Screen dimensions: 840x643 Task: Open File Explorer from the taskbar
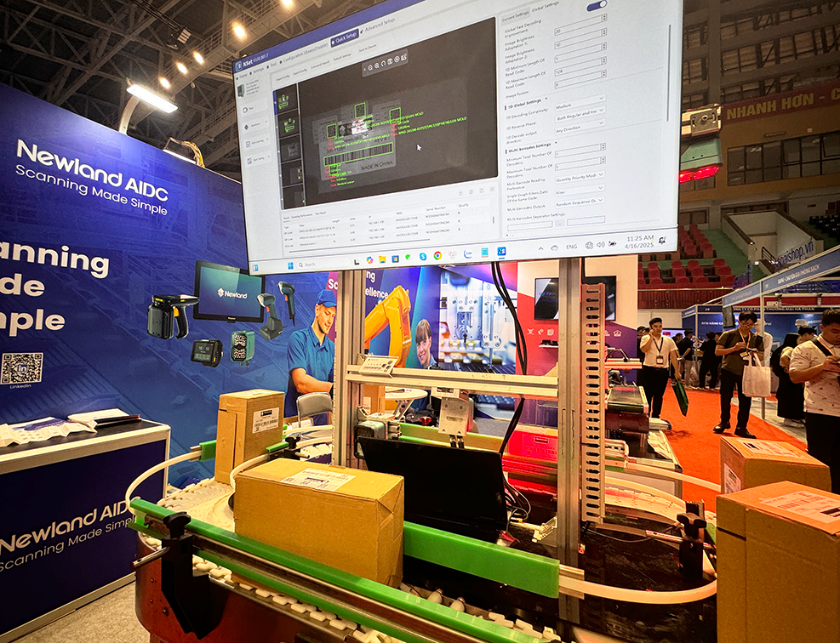click(x=382, y=259)
